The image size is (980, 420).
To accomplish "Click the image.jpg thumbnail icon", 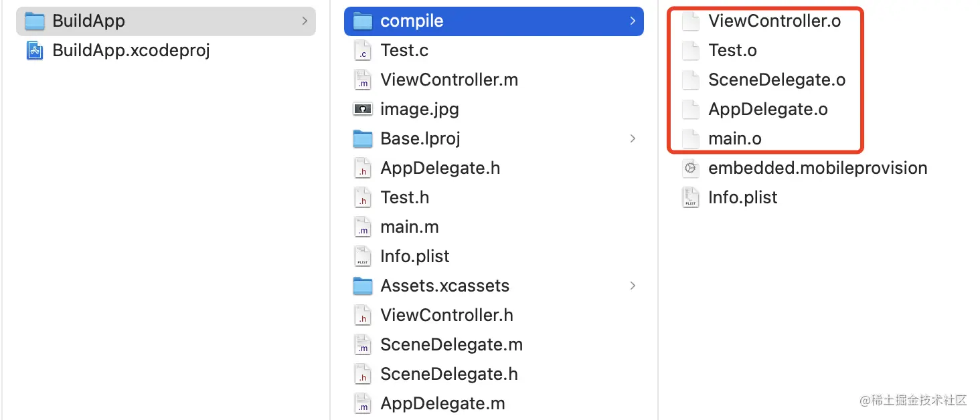I will tap(362, 109).
